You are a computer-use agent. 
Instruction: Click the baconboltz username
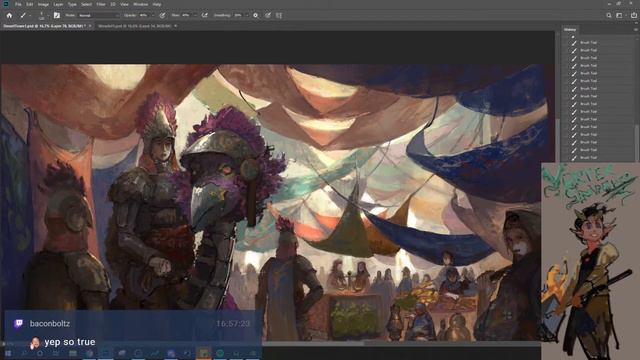pos(50,324)
